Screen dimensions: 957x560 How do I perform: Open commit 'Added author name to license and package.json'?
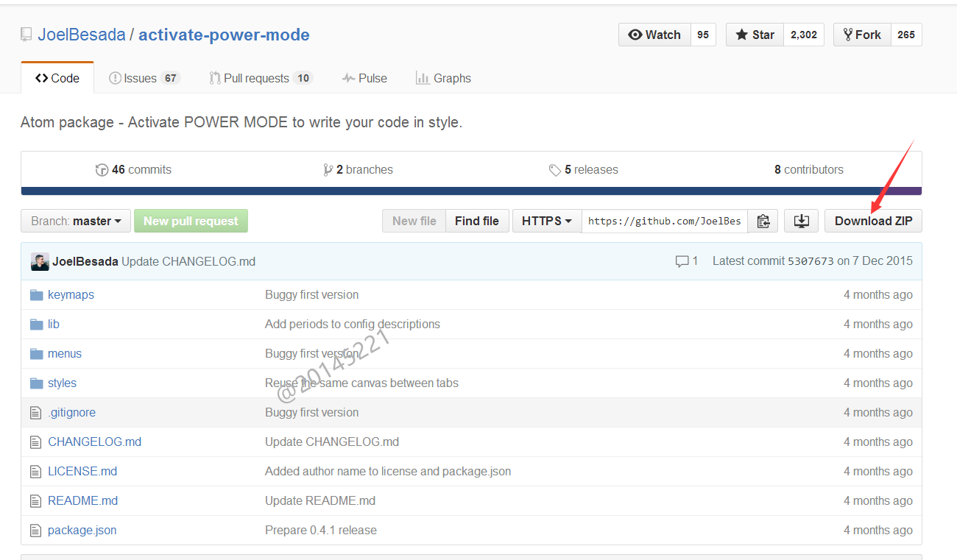point(388,471)
